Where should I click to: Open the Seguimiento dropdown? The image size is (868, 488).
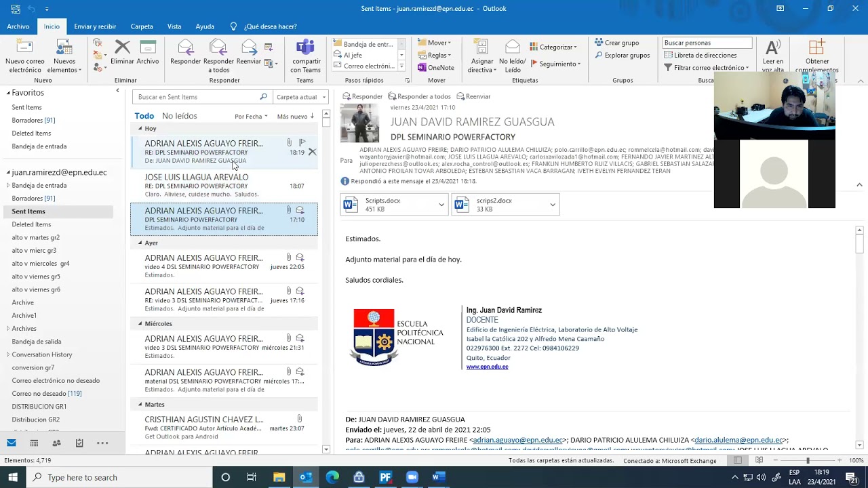[555, 64]
